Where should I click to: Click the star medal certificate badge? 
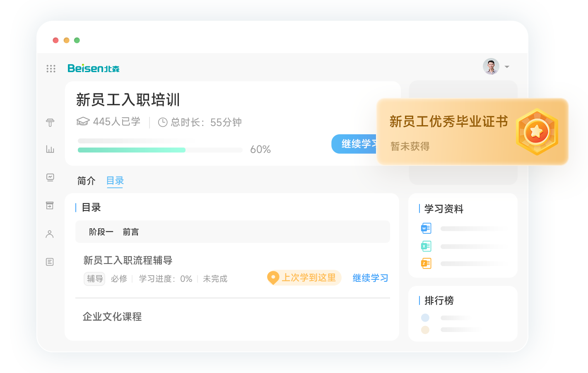click(537, 132)
